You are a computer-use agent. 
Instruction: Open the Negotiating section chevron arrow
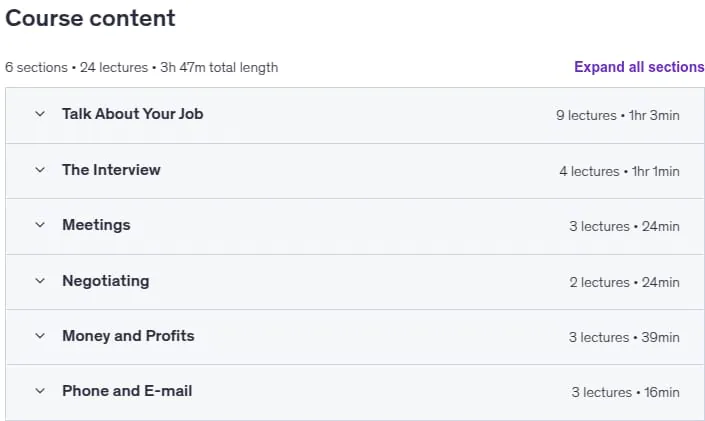40,281
